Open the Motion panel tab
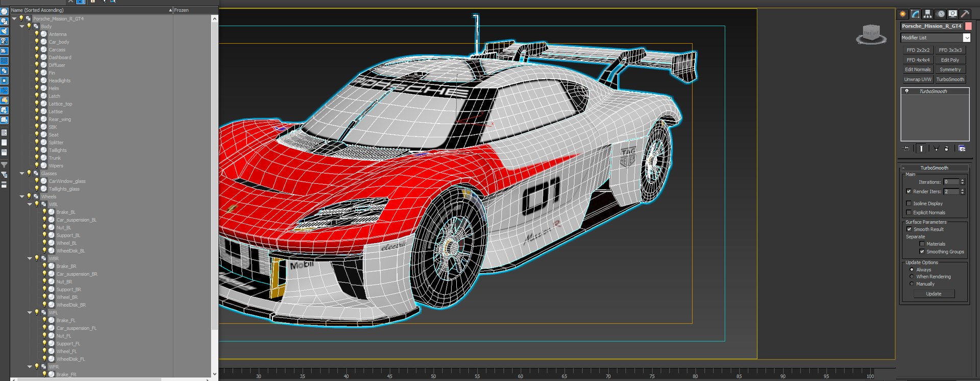This screenshot has width=980, height=381. click(941, 14)
